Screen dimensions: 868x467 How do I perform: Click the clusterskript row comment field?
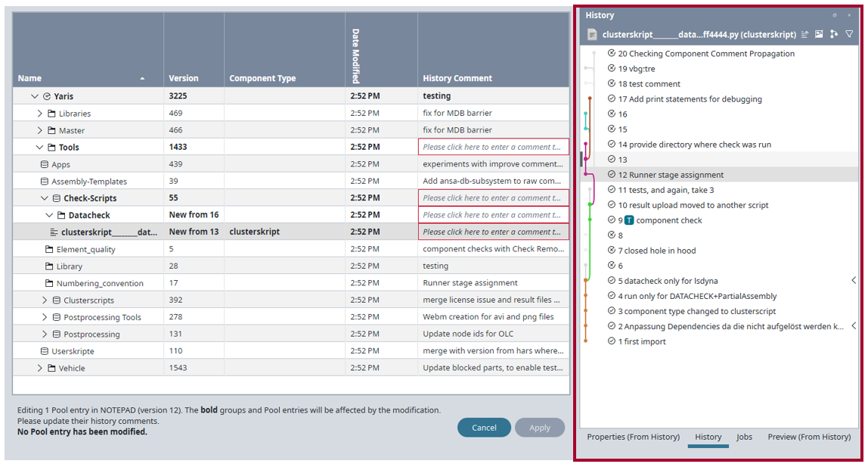(493, 232)
